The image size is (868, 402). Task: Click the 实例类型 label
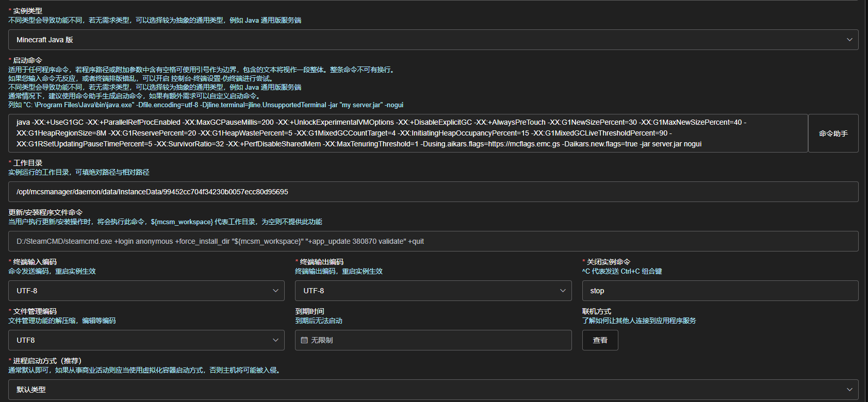tap(27, 11)
